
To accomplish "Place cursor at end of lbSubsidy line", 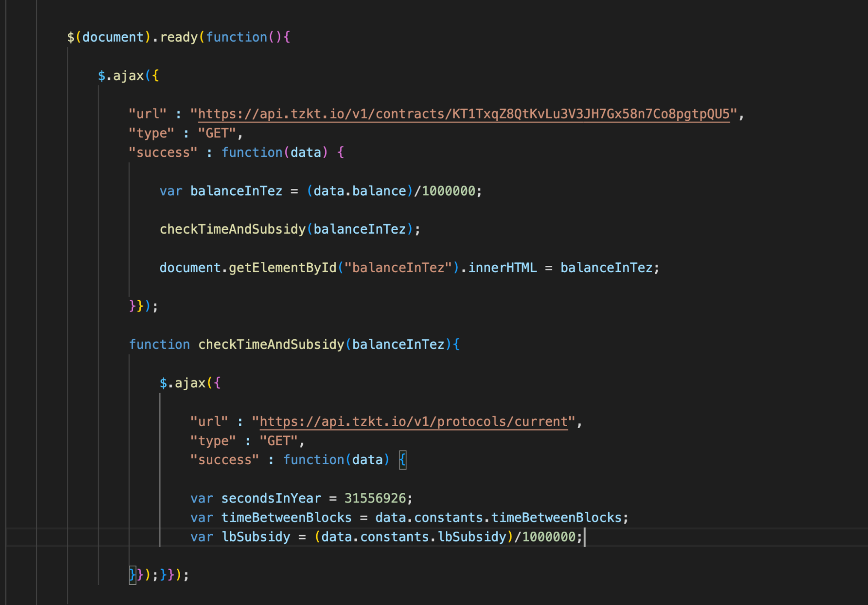I will (584, 537).
